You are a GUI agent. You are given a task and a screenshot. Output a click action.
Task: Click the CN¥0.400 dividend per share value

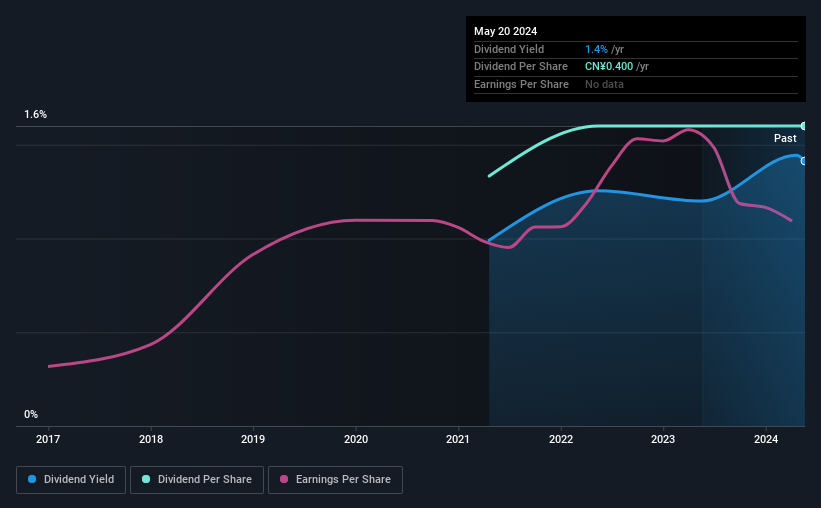coord(609,67)
